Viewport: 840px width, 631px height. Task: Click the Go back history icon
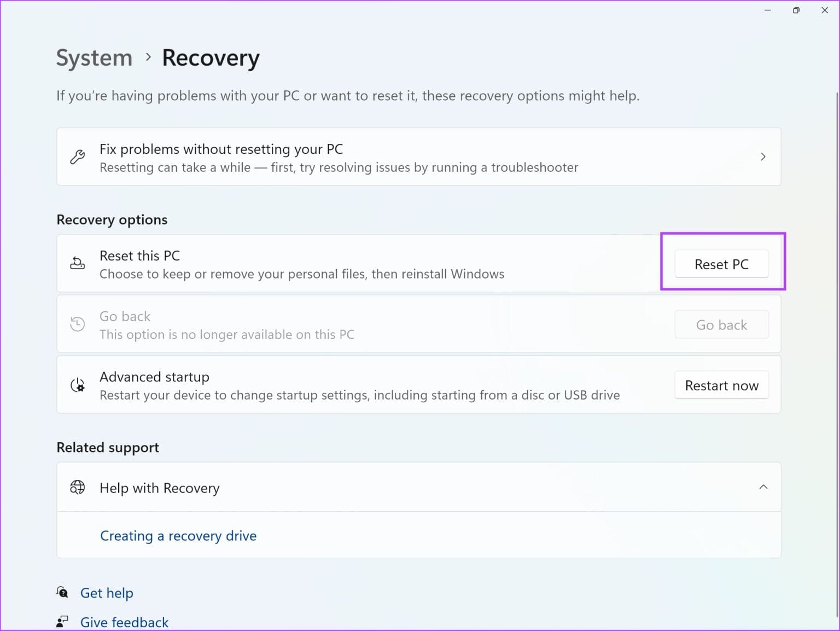click(x=77, y=324)
